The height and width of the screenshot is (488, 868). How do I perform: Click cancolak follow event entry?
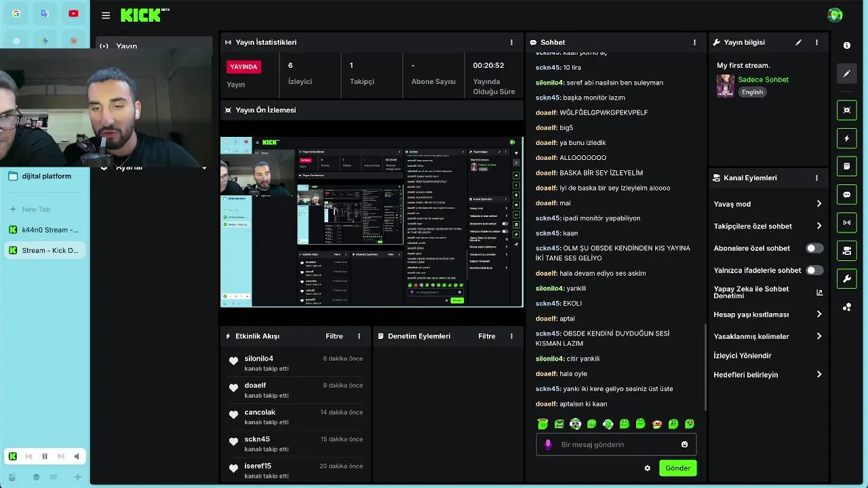coord(296,417)
